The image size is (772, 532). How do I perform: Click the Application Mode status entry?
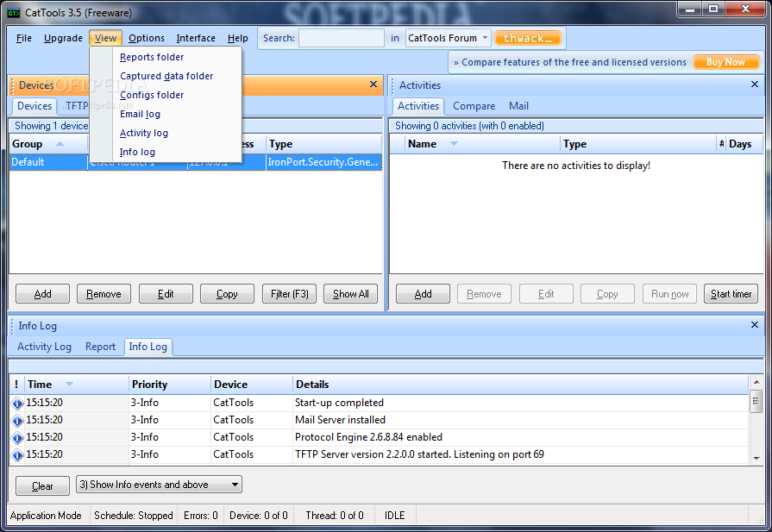click(x=46, y=516)
